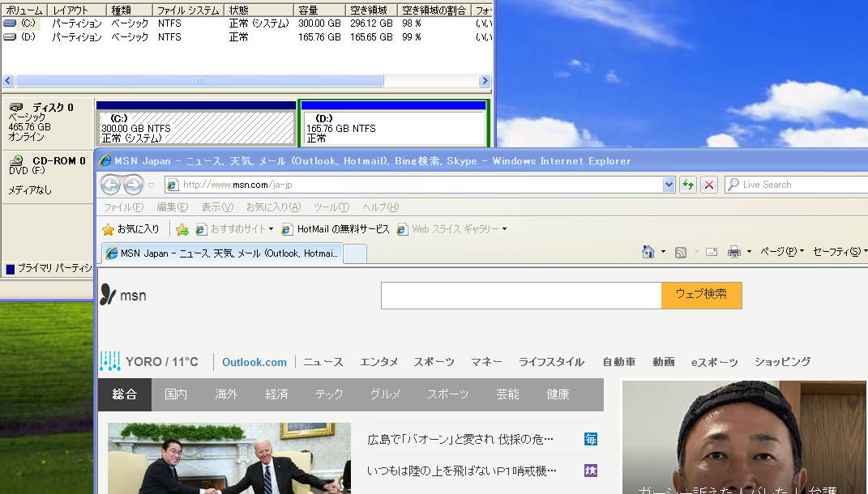Refresh the page with green arrows icon

tap(688, 185)
